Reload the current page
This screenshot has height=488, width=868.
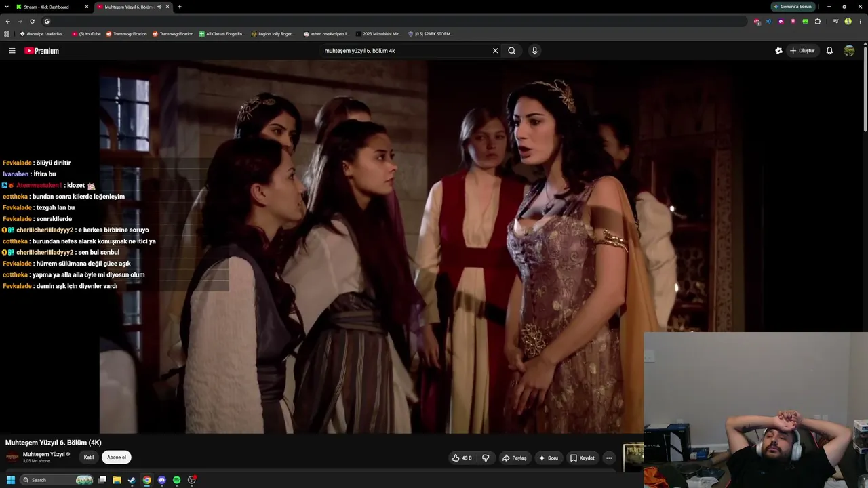click(x=32, y=21)
